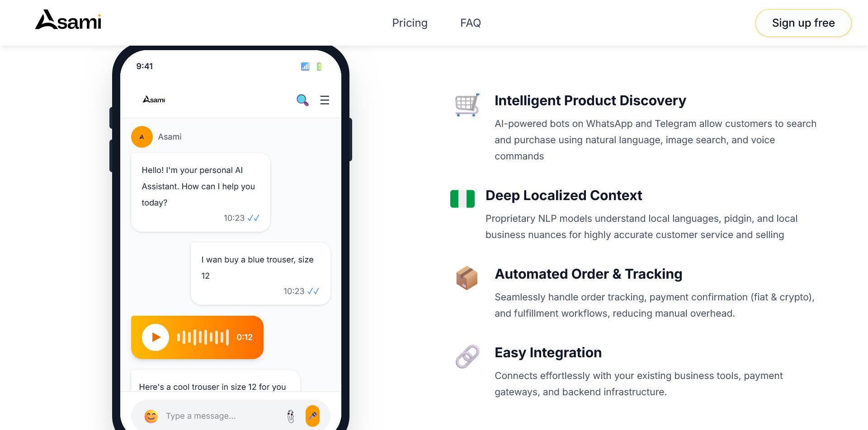Screen dimensions: 868x430
Task: Click the "Here's a cool trouser" message
Action: 216,381
